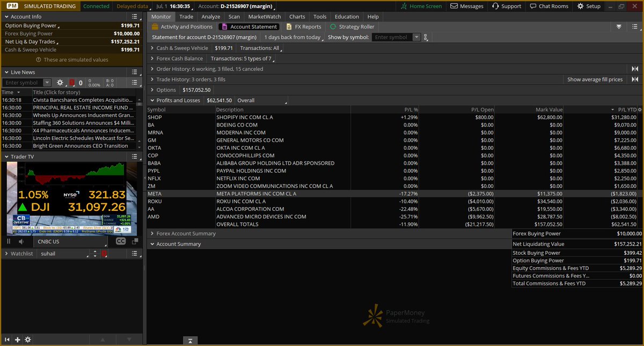Click the collapse arrow at bottom of main window

(x=190, y=341)
